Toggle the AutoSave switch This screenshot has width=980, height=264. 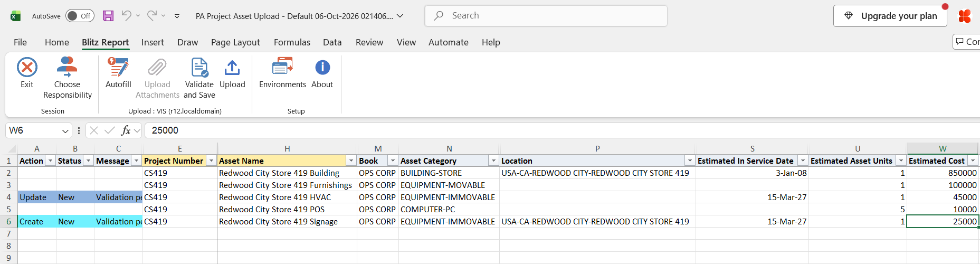point(80,16)
